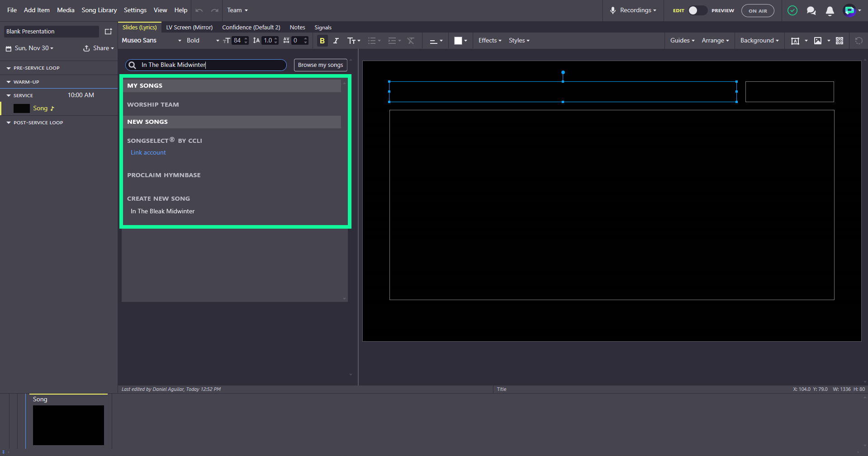Click the white text color swatch
This screenshot has height=456, width=868.
pos(458,41)
